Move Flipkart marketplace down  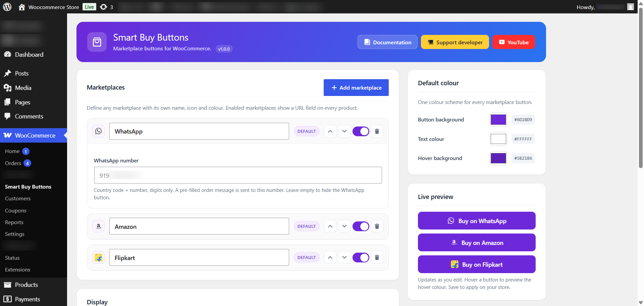344,257
